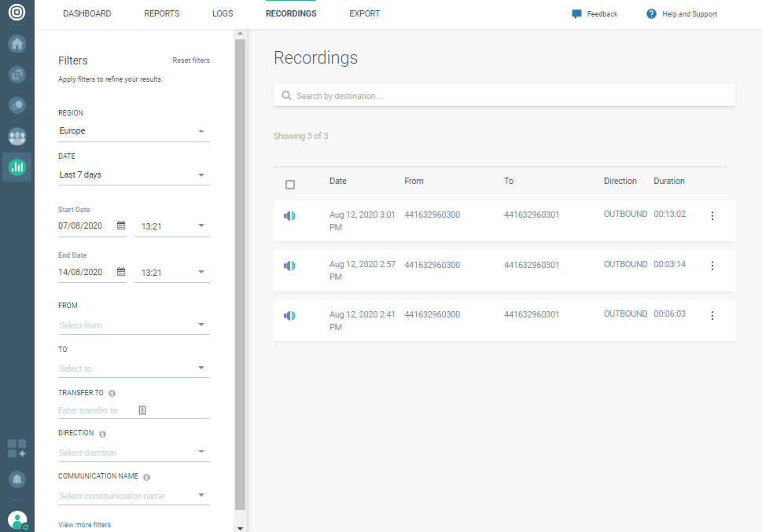Screen dimensions: 762x532
Task: Play the recording from 3:01 PM
Action: [289, 215]
